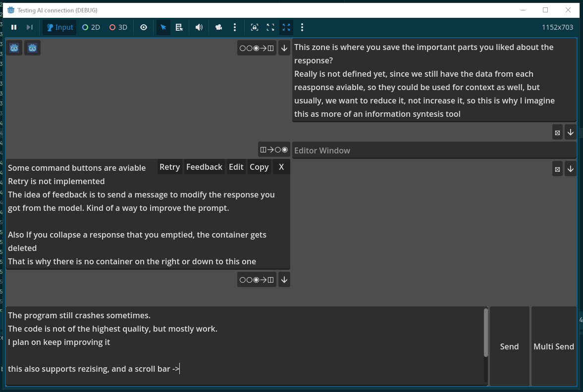Click the second Godot robot icon button
The height and width of the screenshot is (392, 583).
tap(32, 48)
